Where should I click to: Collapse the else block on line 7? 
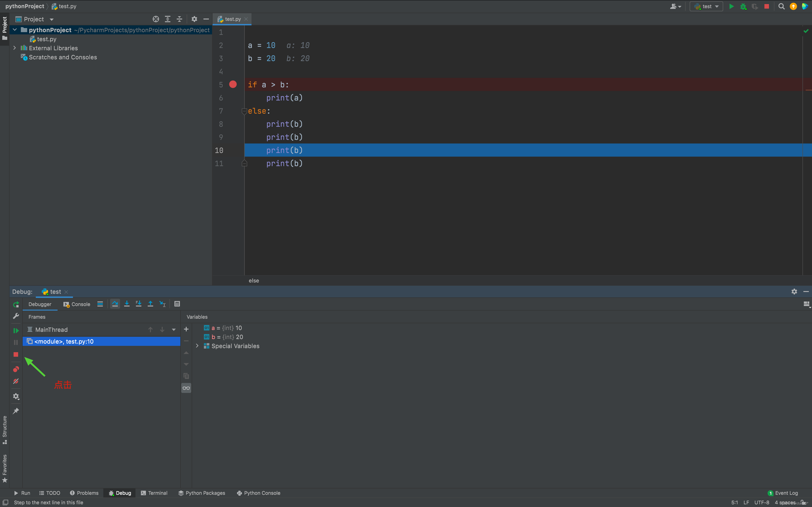tap(244, 111)
